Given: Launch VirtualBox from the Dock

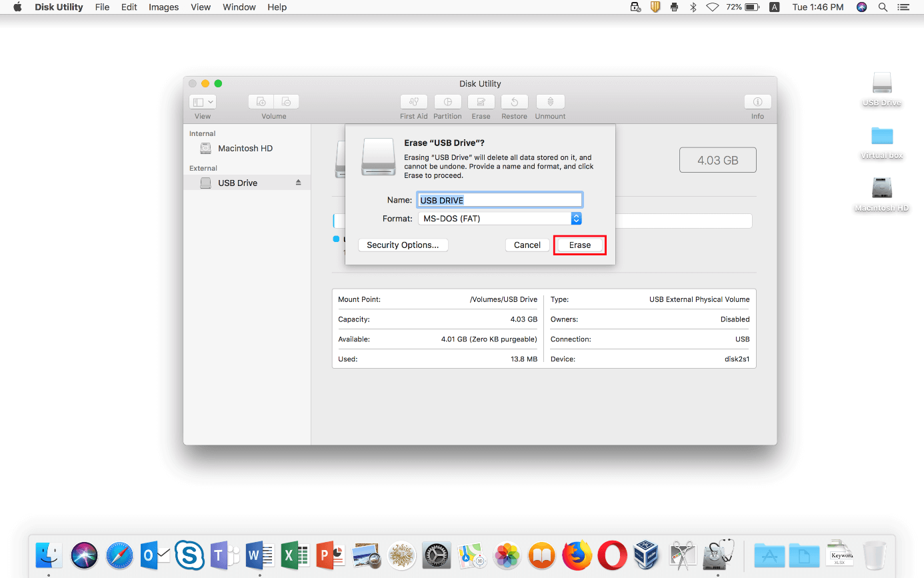Looking at the screenshot, I should (645, 555).
